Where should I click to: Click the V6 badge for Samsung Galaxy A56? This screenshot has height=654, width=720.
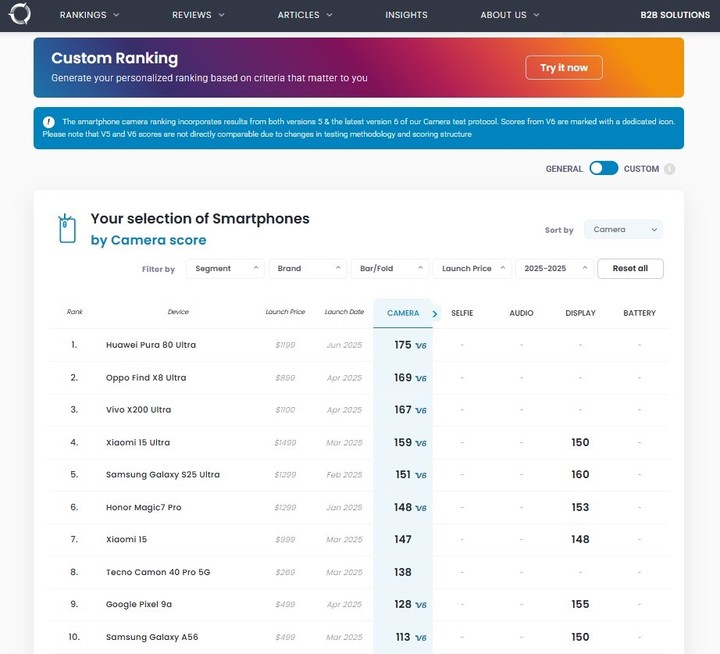click(x=421, y=637)
